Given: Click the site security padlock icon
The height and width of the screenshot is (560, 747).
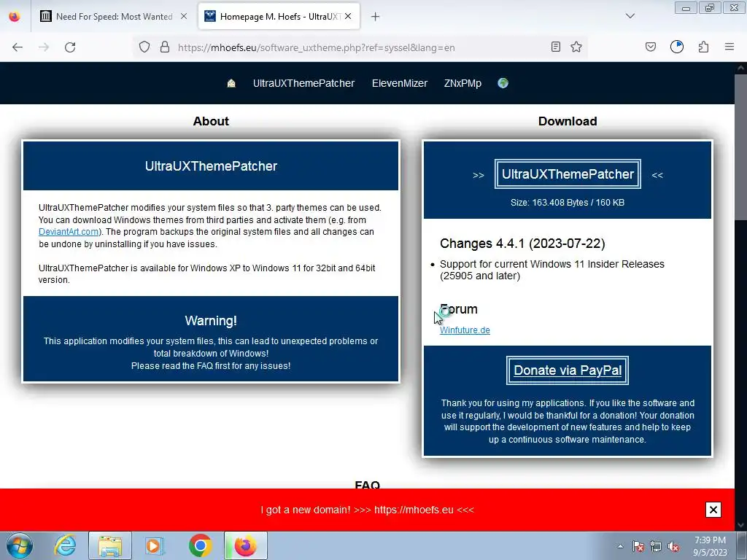Looking at the screenshot, I should 165,47.
